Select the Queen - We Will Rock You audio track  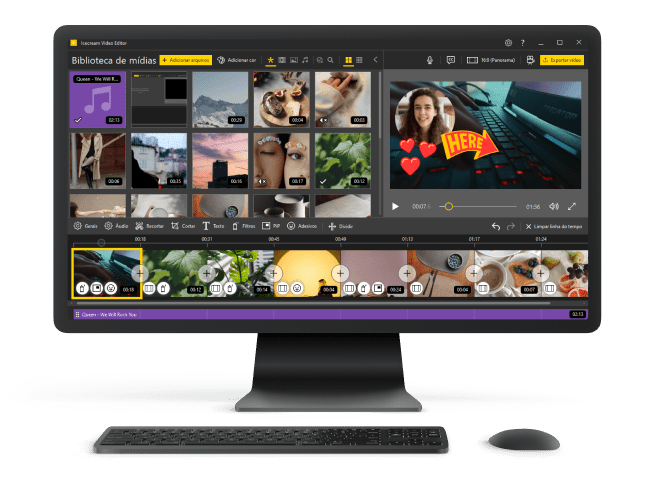coord(330,314)
